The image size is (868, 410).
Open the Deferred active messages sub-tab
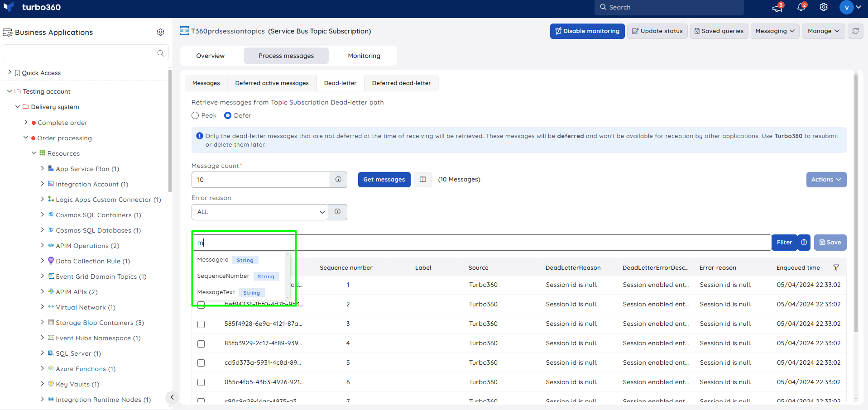click(x=272, y=83)
